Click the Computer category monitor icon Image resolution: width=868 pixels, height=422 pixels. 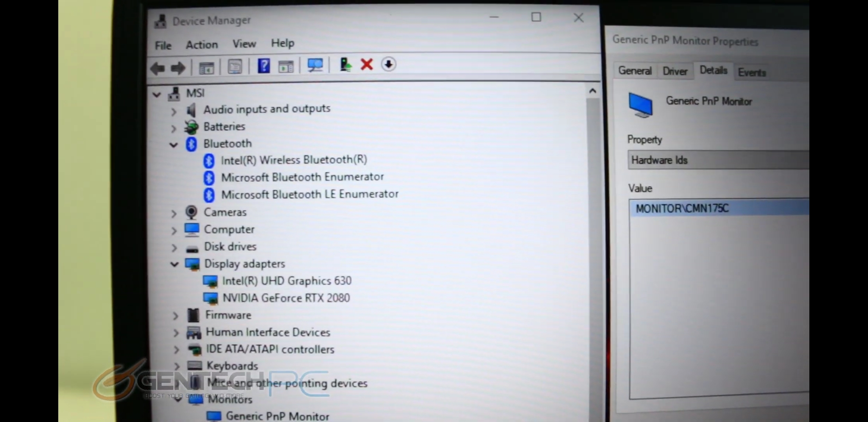(x=192, y=230)
